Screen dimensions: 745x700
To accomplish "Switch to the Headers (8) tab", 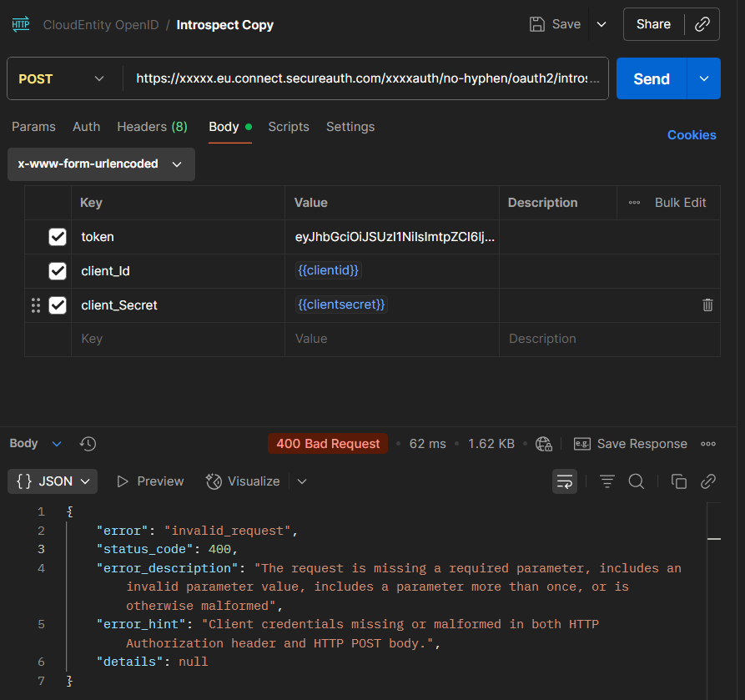I will click(x=152, y=127).
